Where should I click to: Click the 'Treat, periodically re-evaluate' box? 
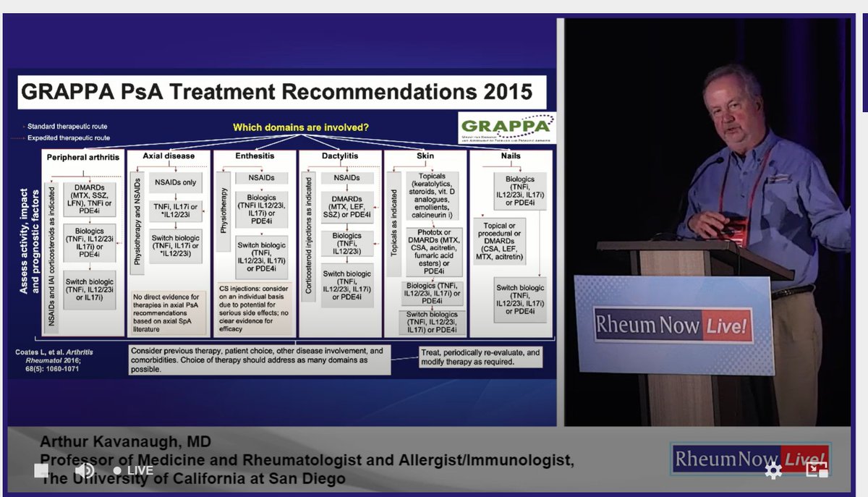coord(480,357)
